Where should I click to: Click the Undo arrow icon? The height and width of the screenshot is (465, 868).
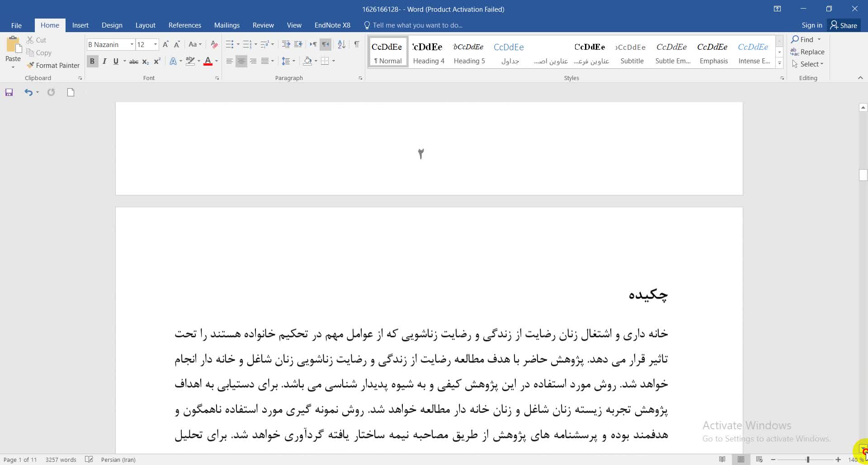pyautogui.click(x=28, y=92)
